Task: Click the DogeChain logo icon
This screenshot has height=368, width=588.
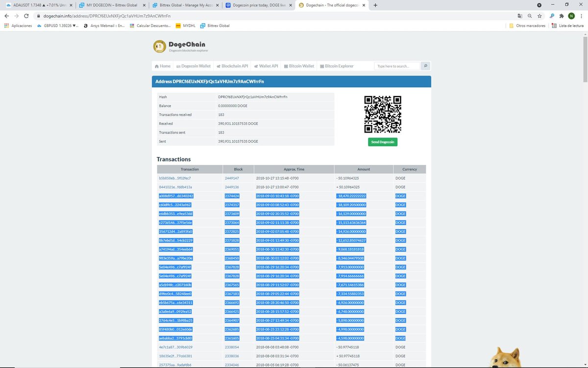Action: tap(160, 47)
